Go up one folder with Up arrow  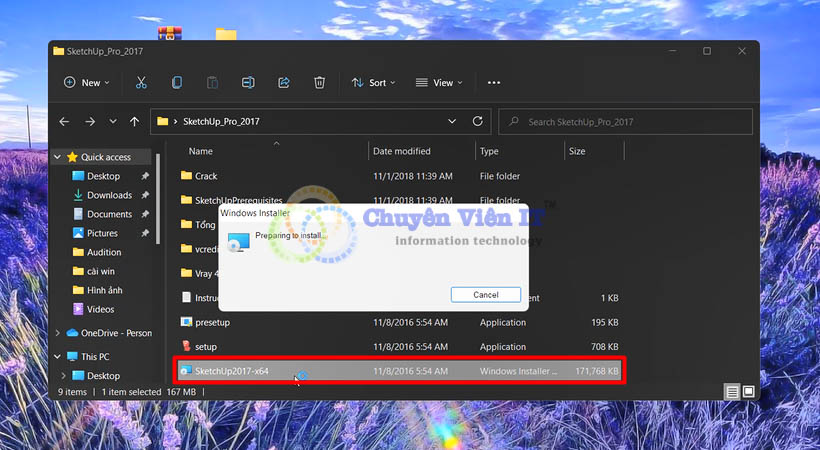[x=135, y=122]
